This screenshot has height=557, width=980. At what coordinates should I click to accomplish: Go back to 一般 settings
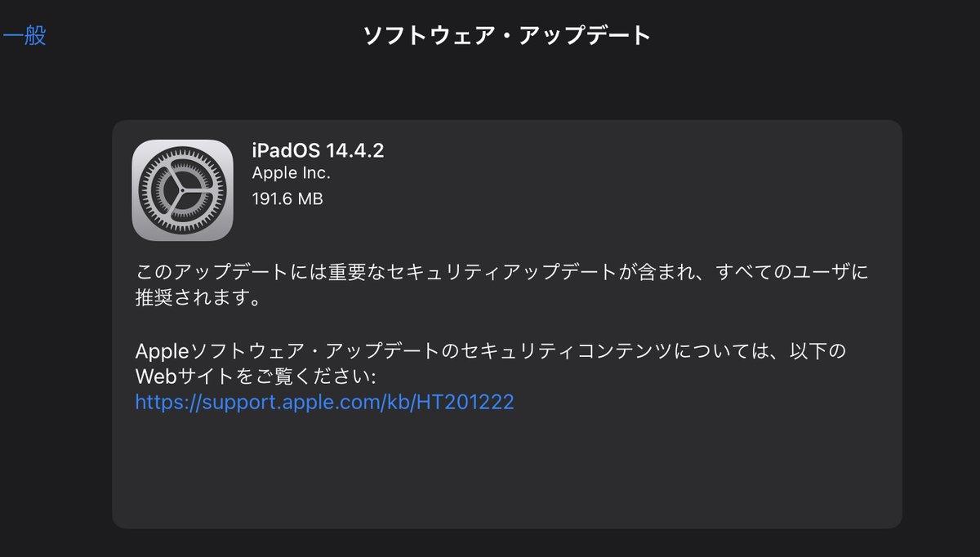pyautogui.click(x=24, y=36)
